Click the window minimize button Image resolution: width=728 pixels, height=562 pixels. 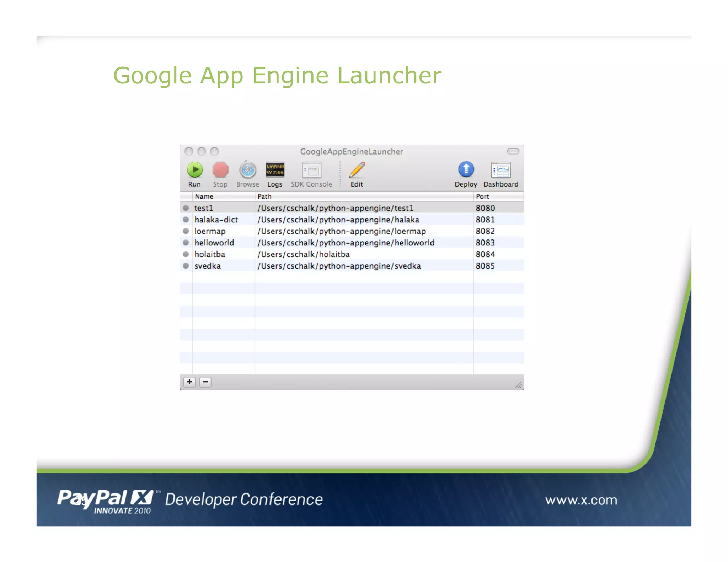tap(202, 151)
